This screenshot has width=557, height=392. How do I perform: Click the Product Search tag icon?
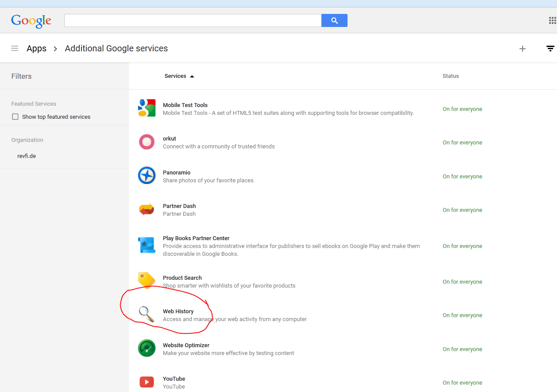tap(147, 280)
